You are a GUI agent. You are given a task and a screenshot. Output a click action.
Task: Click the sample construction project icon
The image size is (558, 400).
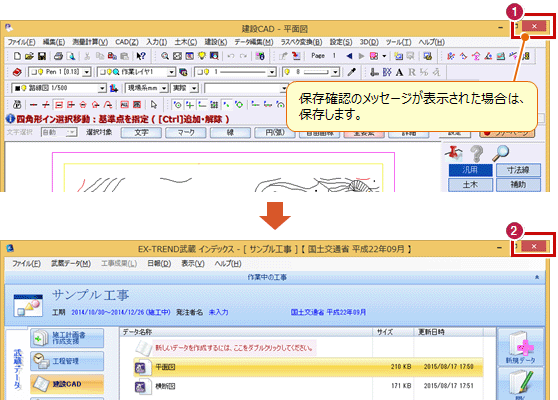pyautogui.click(x=28, y=305)
